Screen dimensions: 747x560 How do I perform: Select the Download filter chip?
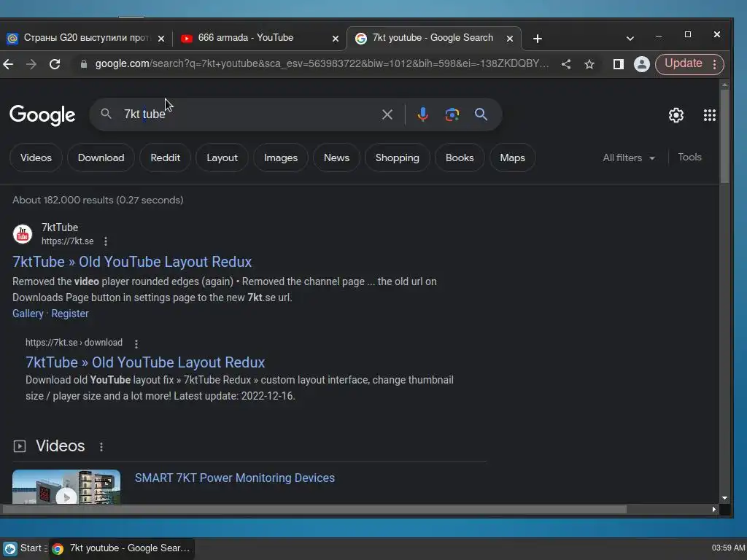101,157
